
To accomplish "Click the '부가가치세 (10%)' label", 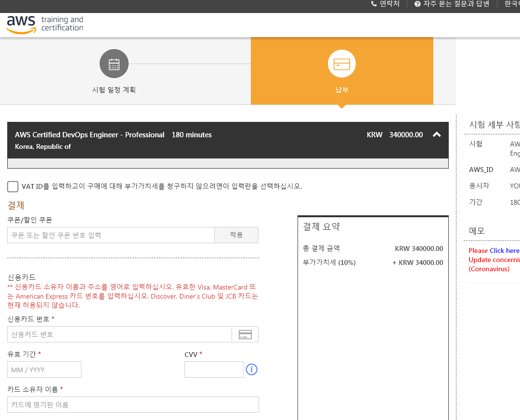I will 329,262.
